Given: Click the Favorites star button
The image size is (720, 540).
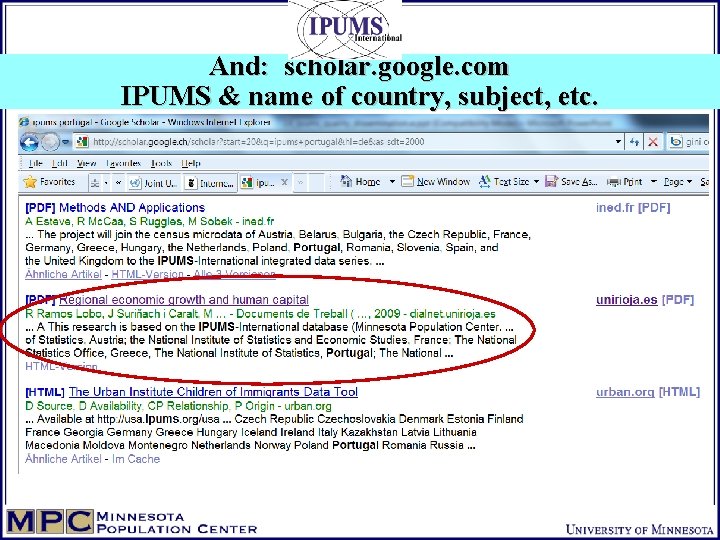Looking at the screenshot, I should coord(49,182).
